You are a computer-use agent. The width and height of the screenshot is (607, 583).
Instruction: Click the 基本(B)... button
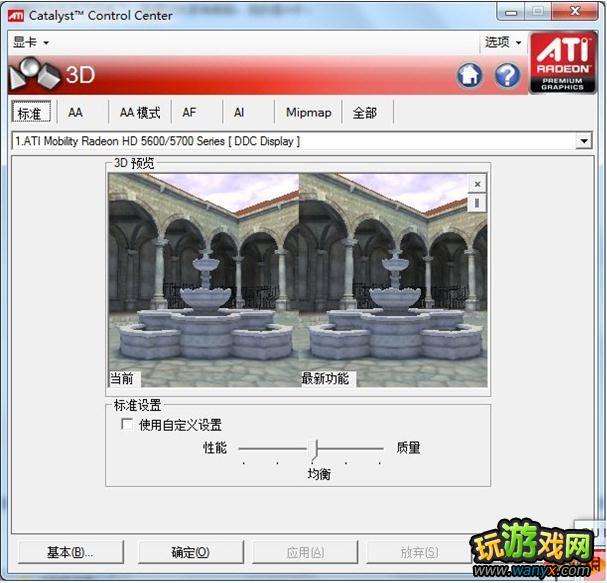pos(70,552)
